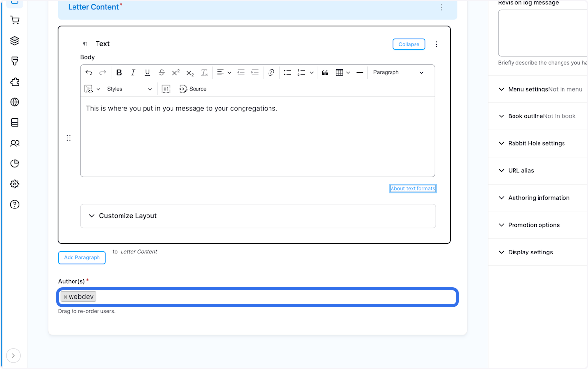The width and height of the screenshot is (588, 369).
Task: Toggle bold formatting in the body editor
Action: click(119, 72)
